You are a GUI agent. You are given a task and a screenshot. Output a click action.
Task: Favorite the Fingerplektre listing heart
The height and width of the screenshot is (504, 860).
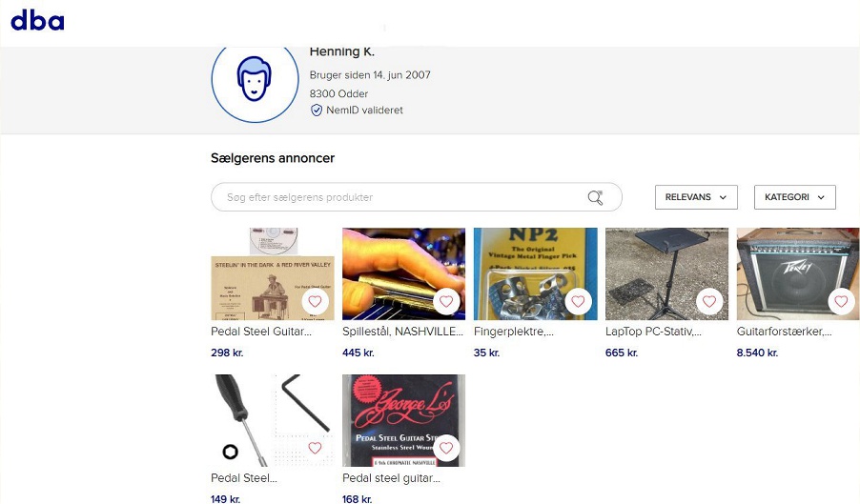(x=578, y=301)
